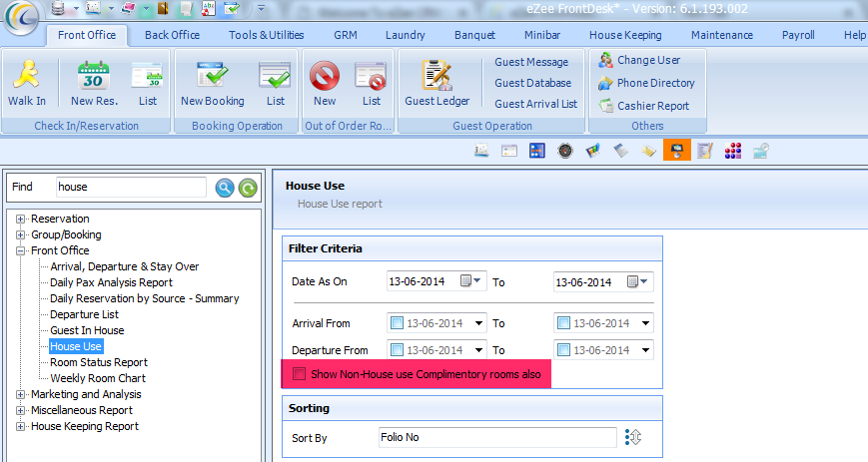Click the Walk In icon
The image size is (868, 462).
pos(26,74)
